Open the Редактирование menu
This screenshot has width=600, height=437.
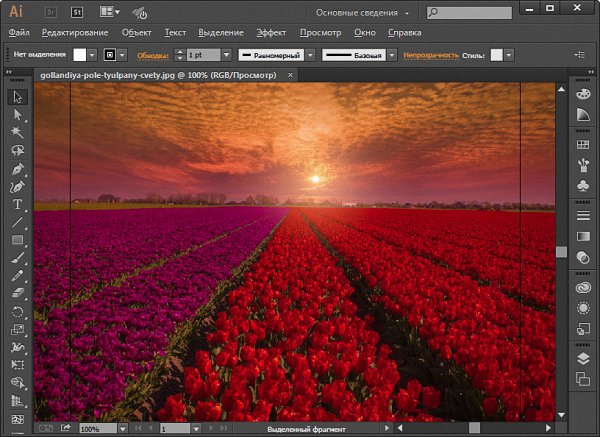[x=76, y=33]
